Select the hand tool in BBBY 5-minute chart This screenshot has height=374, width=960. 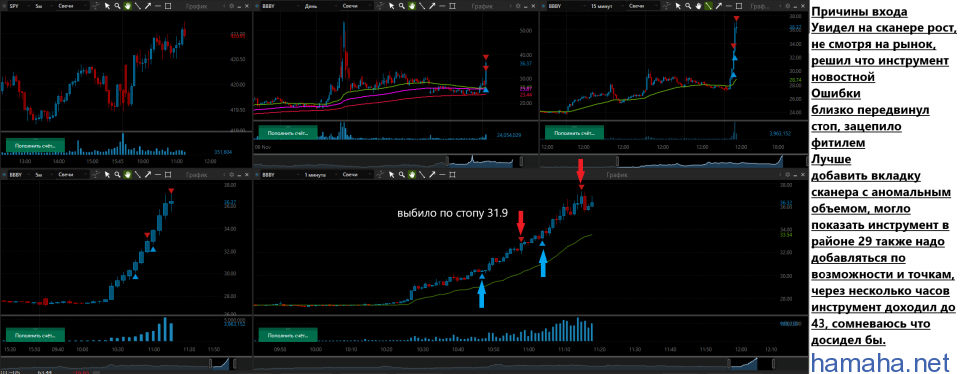127,175
